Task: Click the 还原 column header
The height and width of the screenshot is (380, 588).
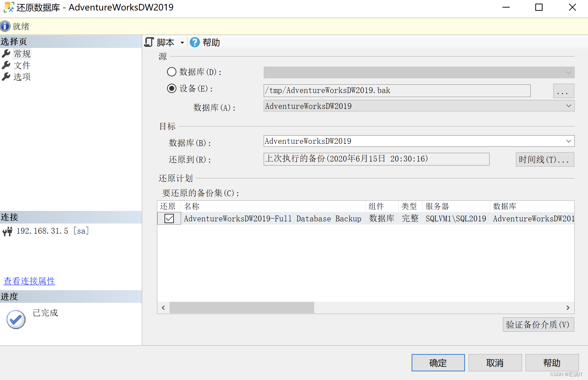Action: point(169,206)
